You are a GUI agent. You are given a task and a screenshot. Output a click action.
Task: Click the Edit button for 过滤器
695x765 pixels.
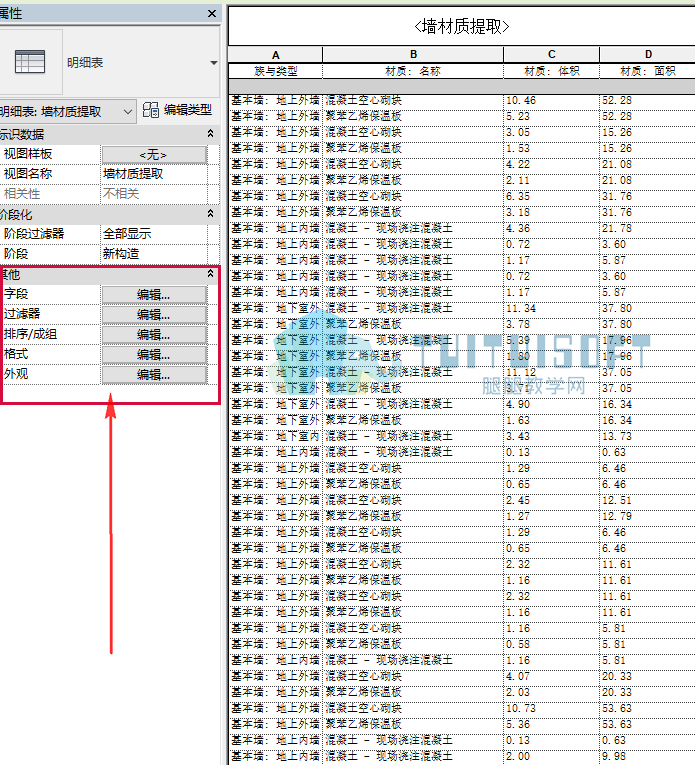coord(154,315)
